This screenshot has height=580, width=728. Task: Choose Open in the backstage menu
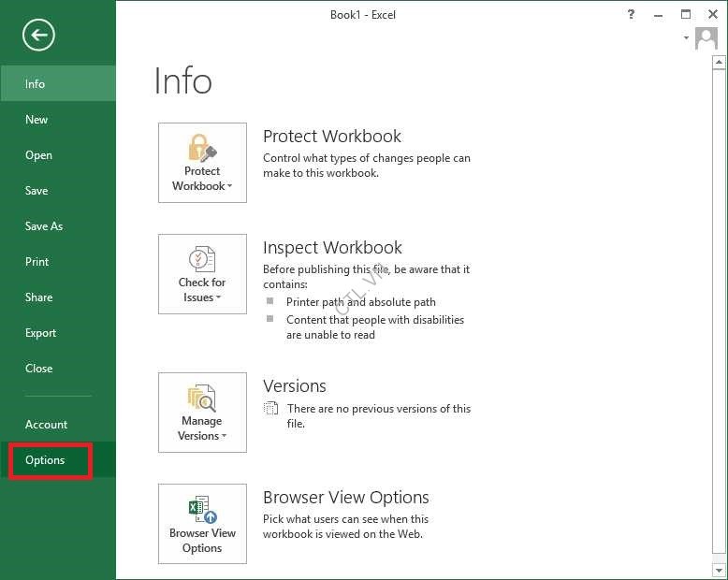pos(58,155)
